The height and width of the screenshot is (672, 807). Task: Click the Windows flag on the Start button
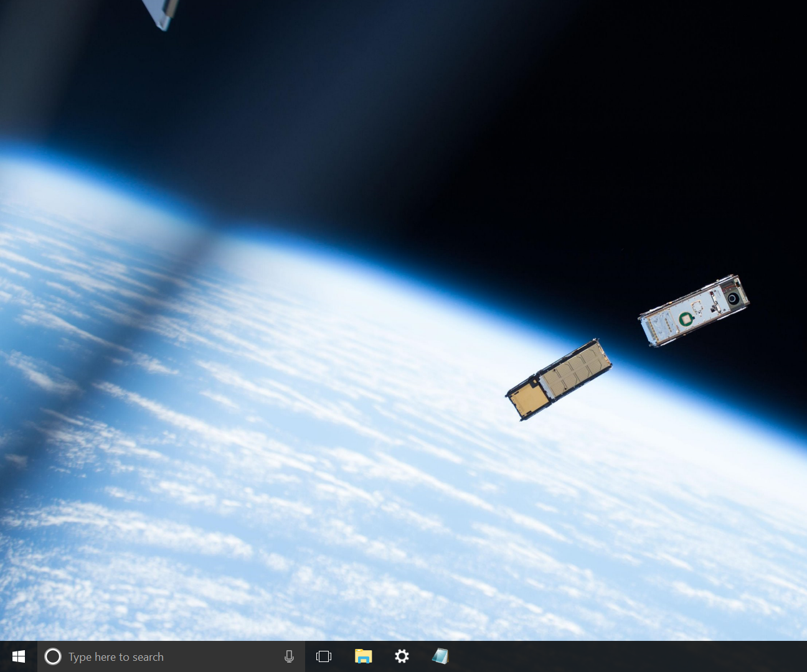tap(18, 656)
